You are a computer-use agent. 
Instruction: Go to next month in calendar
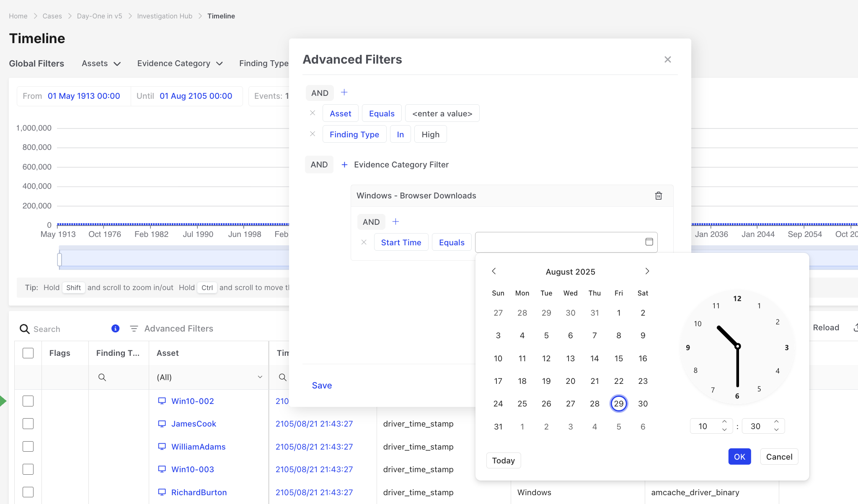click(x=647, y=271)
